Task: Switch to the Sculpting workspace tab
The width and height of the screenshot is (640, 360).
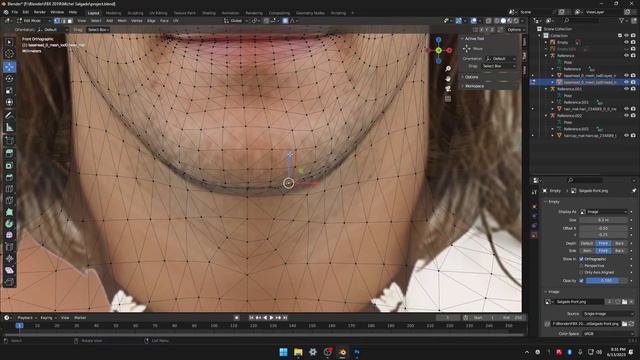Action: (135, 13)
